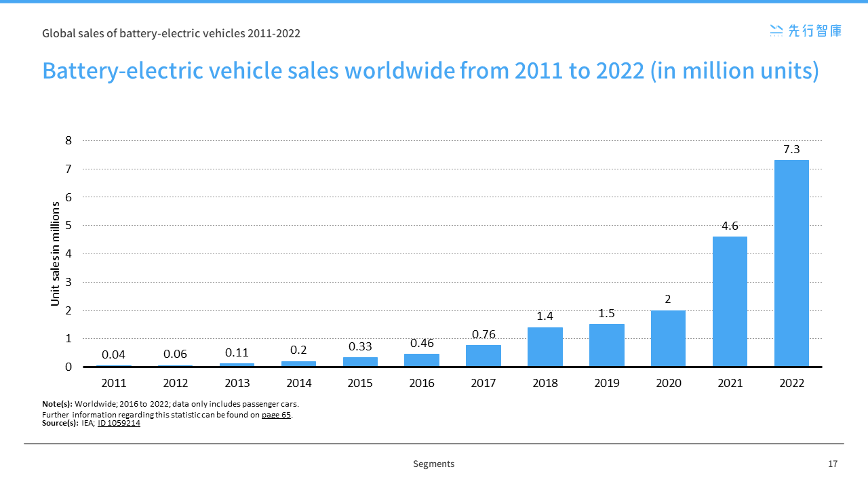Click the x-axis label '2019'
The height and width of the screenshot is (488, 868).
[x=607, y=384]
